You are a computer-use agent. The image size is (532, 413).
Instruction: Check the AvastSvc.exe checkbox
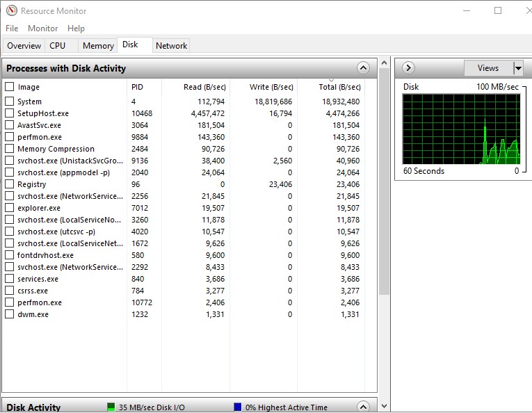click(x=10, y=124)
